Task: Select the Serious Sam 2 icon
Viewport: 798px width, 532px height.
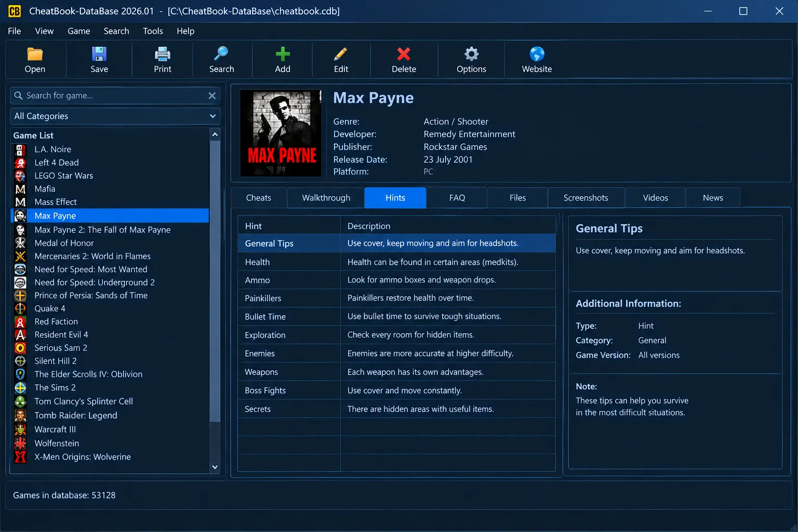Action: point(20,348)
